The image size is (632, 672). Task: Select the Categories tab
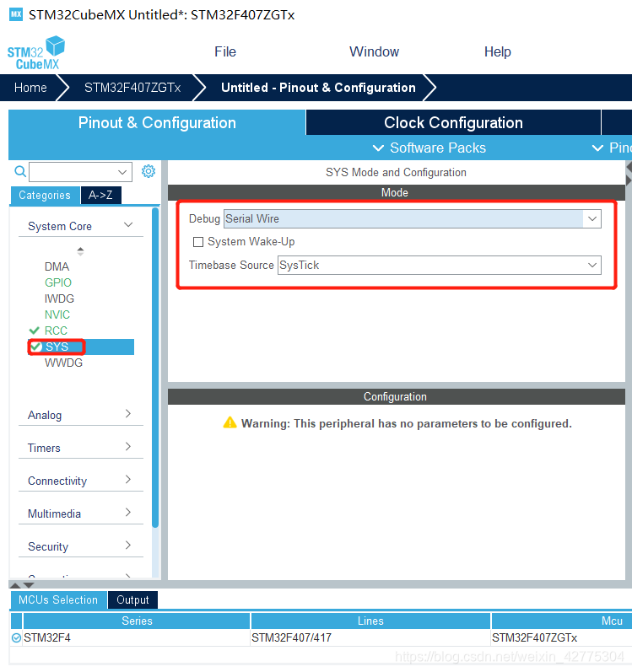click(x=45, y=196)
